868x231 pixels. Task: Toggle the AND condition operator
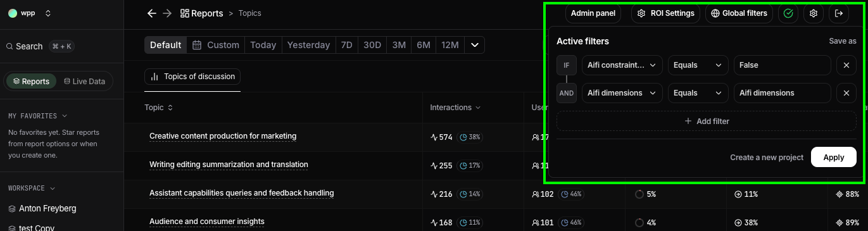[567, 93]
